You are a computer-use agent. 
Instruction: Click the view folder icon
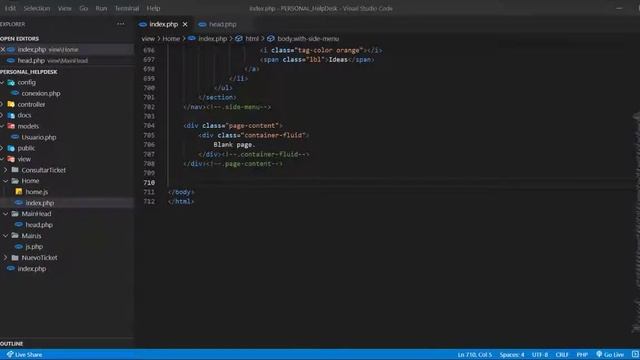click(11, 160)
